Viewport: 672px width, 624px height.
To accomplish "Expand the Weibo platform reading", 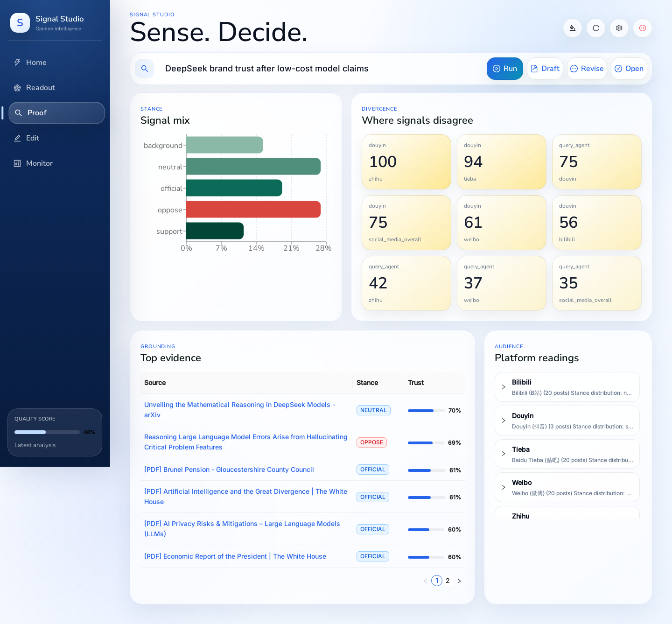I will (x=567, y=487).
